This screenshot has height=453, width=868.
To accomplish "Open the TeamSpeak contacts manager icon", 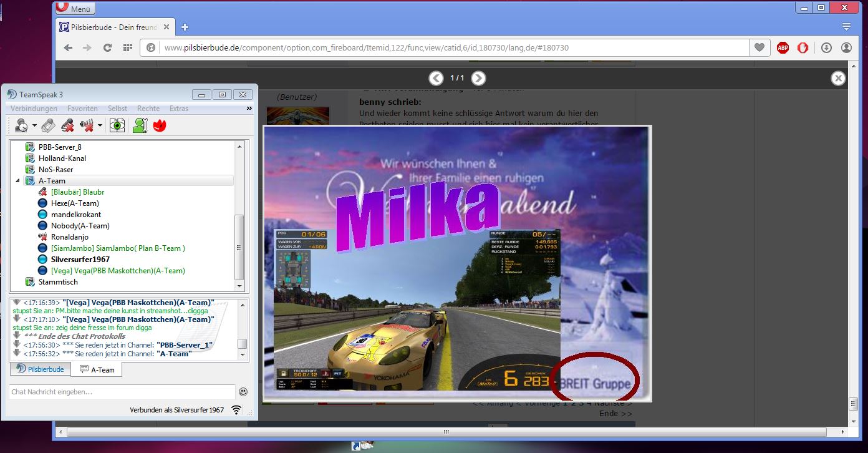I will [x=140, y=125].
